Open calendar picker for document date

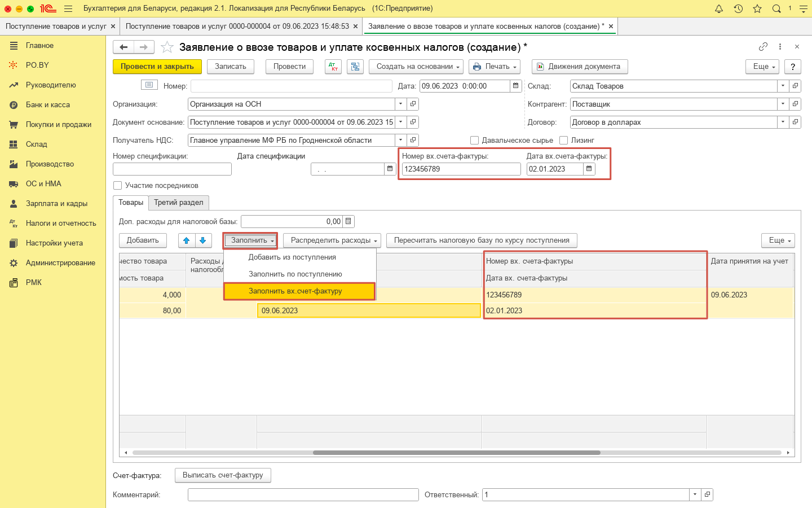515,86
